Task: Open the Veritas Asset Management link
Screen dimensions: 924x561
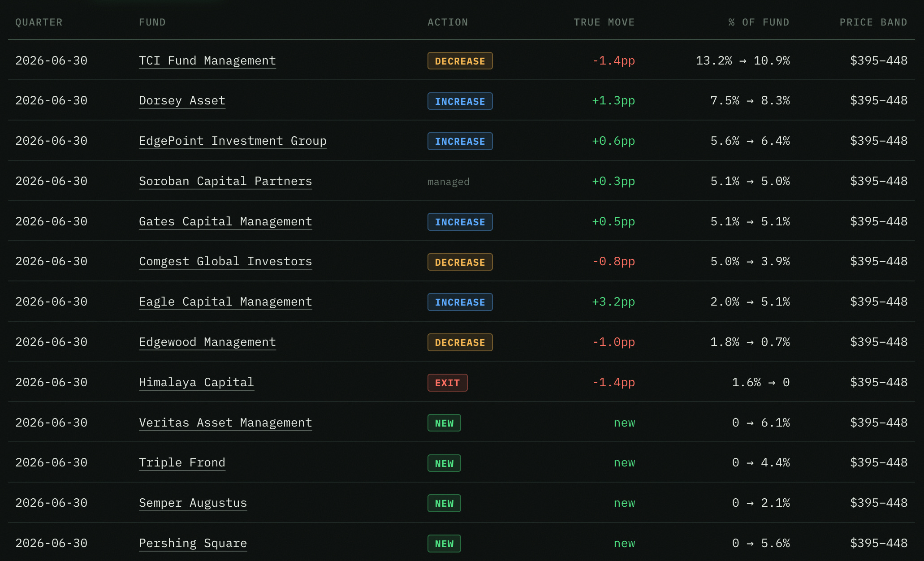Action: (x=225, y=423)
